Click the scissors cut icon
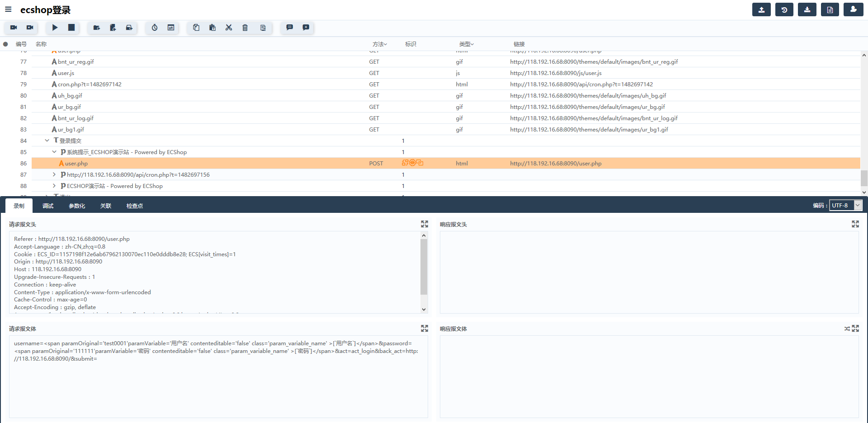Screen dimensions: 868x423 click(229, 28)
